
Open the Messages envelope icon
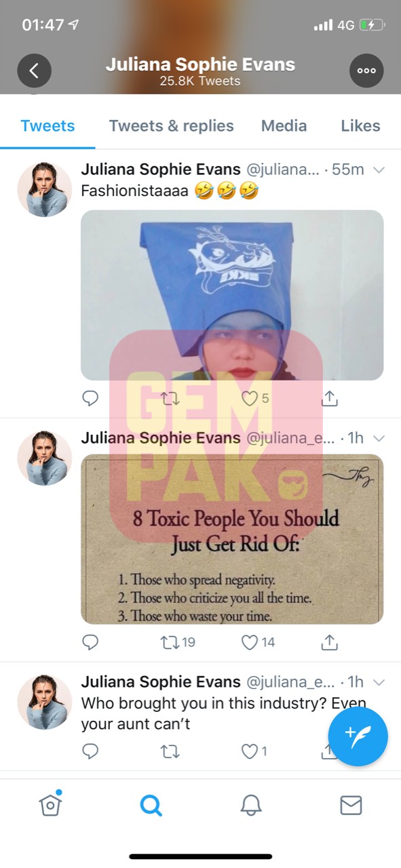(351, 805)
